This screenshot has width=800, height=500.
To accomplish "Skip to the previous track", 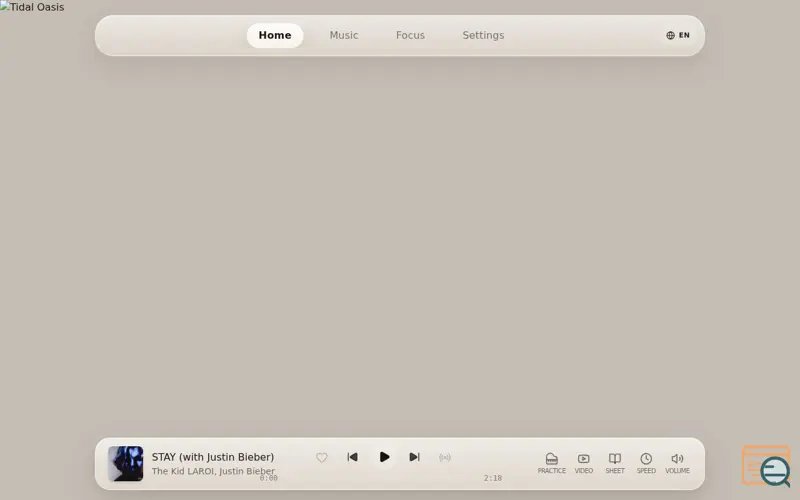I will pyautogui.click(x=353, y=457).
